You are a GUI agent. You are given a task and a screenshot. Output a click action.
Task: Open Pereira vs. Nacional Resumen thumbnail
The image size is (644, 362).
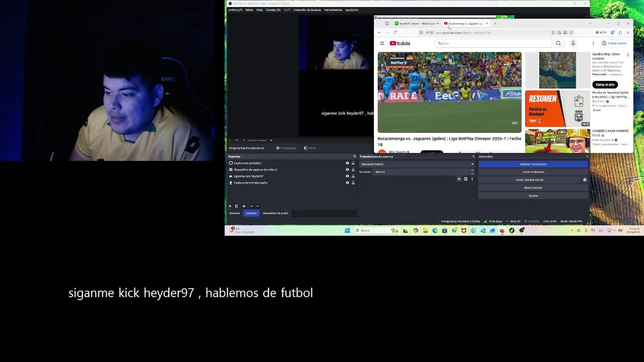557,109
